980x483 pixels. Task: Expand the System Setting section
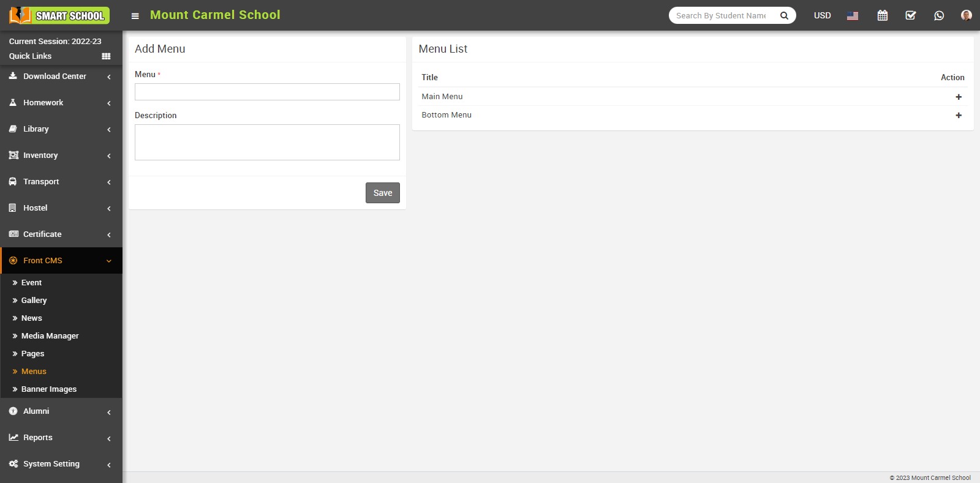[55, 464]
